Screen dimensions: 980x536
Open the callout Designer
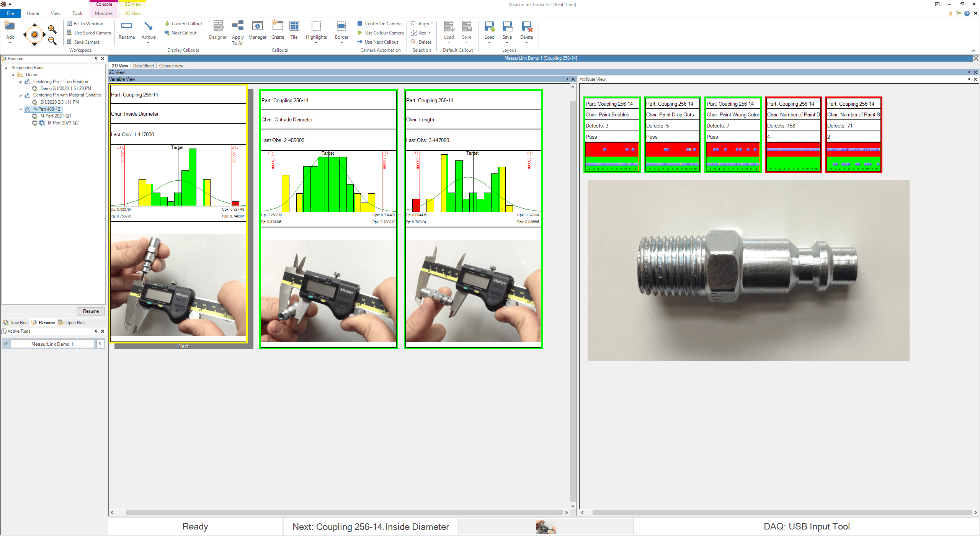click(x=218, y=31)
